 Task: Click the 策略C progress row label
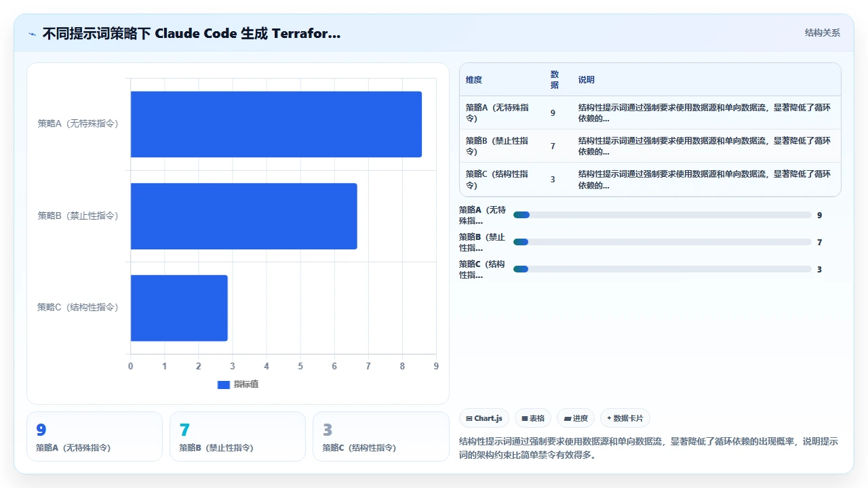(483, 269)
